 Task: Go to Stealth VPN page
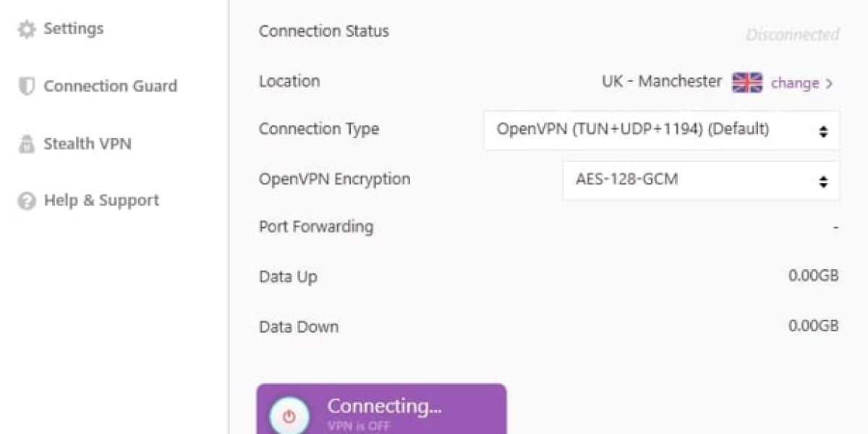tap(87, 143)
